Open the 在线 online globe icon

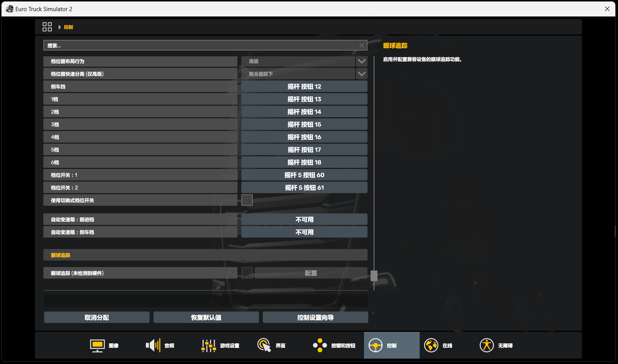[431, 345]
